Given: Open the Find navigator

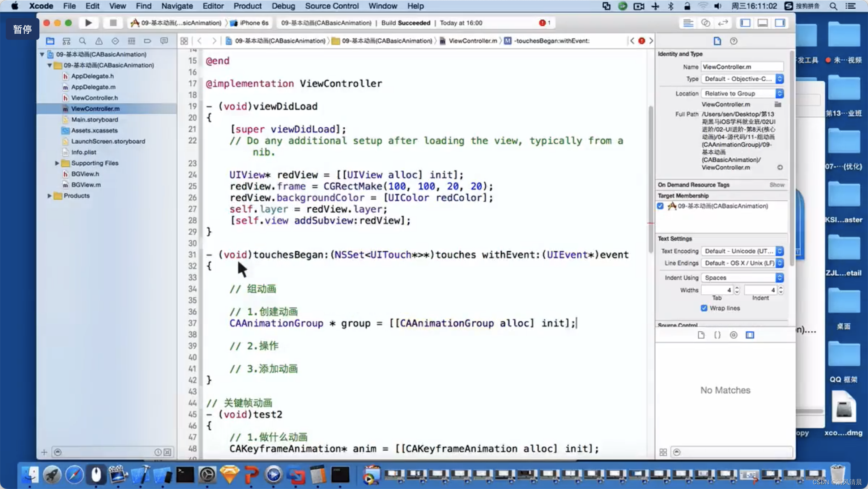Looking at the screenshot, I should 82,41.
